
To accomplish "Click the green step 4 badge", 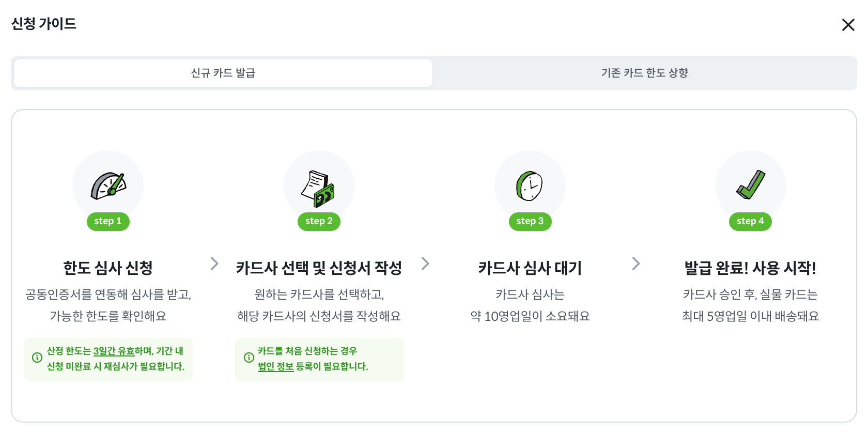I will click(750, 221).
